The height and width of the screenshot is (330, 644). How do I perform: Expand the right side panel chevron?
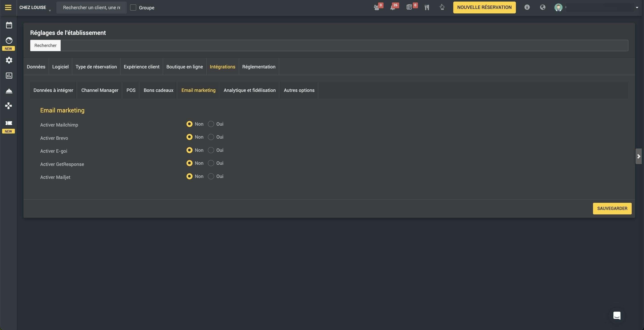[638, 157]
